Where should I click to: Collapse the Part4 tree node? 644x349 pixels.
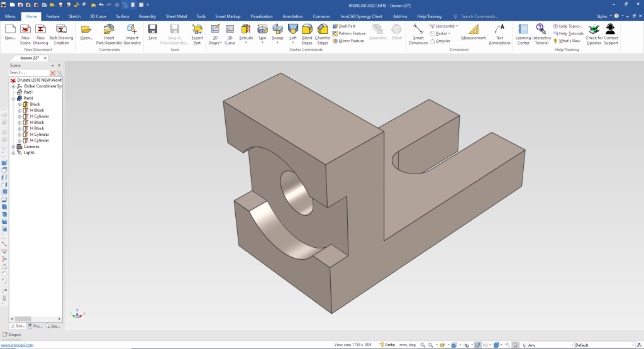coord(13,98)
